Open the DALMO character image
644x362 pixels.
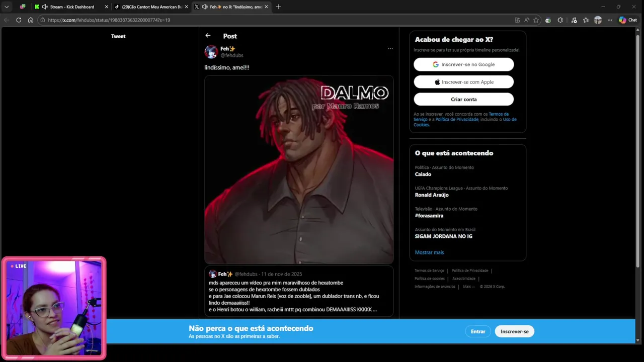click(x=299, y=169)
